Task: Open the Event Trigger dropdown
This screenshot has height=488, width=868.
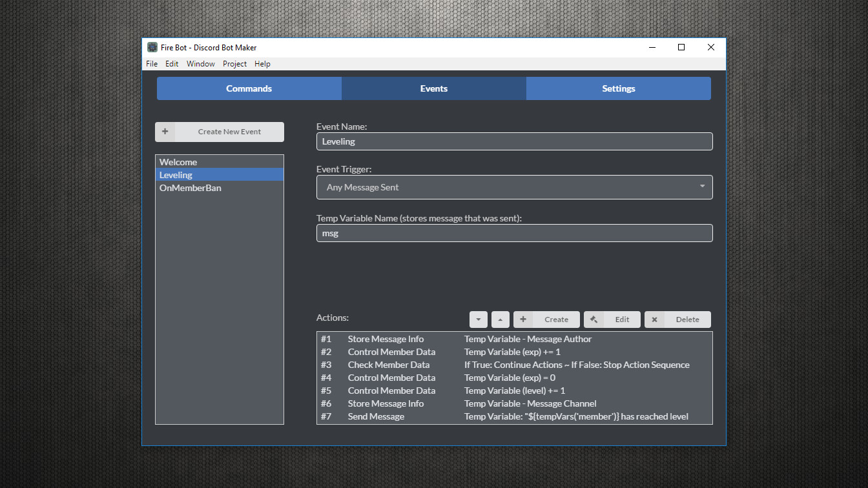Action: [x=701, y=187]
